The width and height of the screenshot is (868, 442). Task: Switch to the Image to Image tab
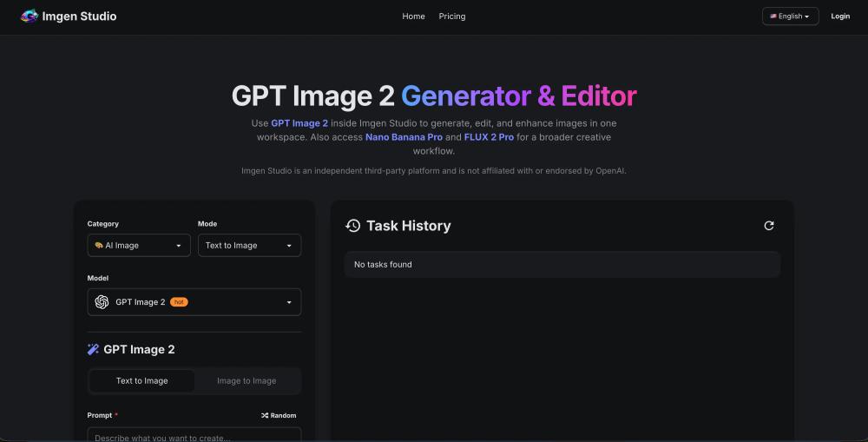(247, 380)
